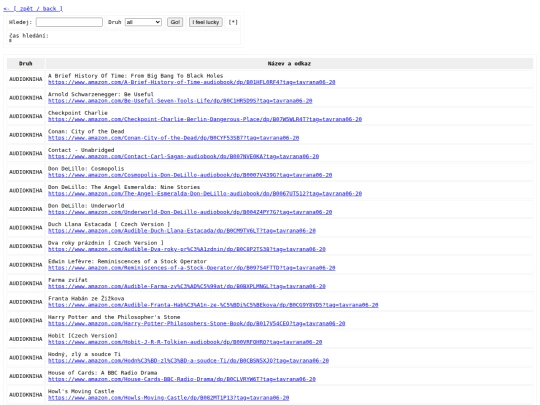This screenshot has width=540, height=405.
Task: Open the Audible Duch Llana Estacada link
Action: (x=182, y=231)
